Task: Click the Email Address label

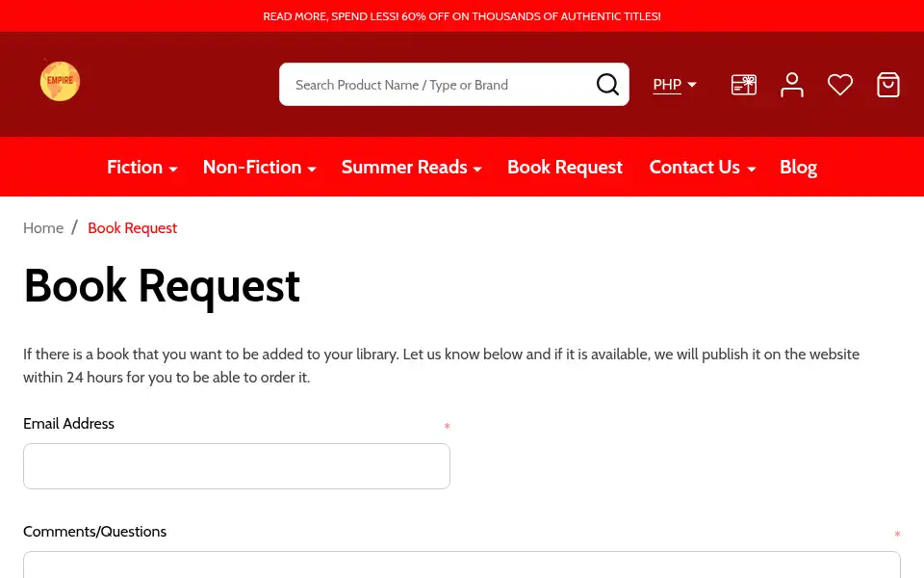Action: pyautogui.click(x=68, y=424)
